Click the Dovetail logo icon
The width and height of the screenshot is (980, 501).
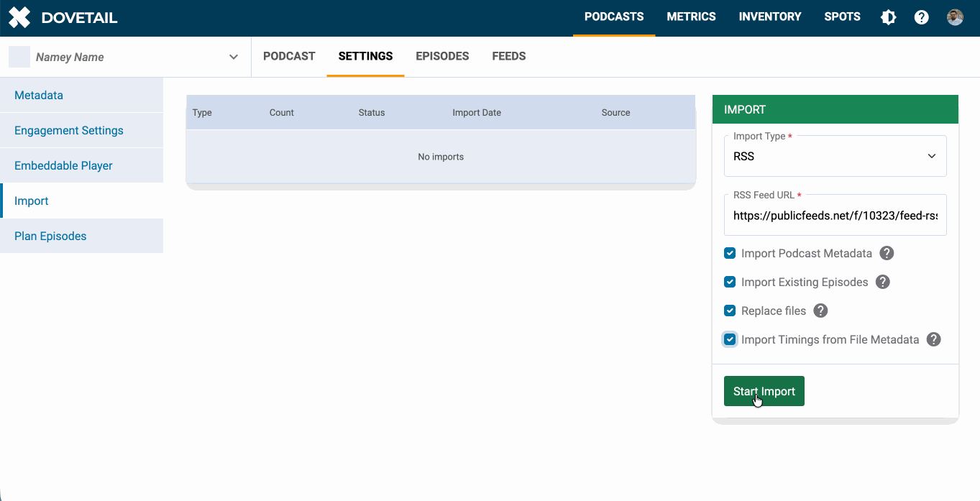[19, 17]
